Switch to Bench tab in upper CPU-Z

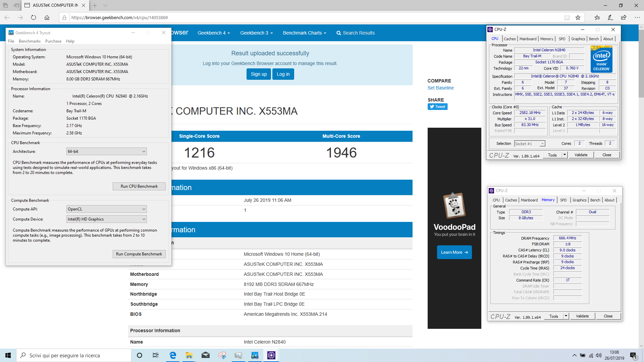click(594, 39)
